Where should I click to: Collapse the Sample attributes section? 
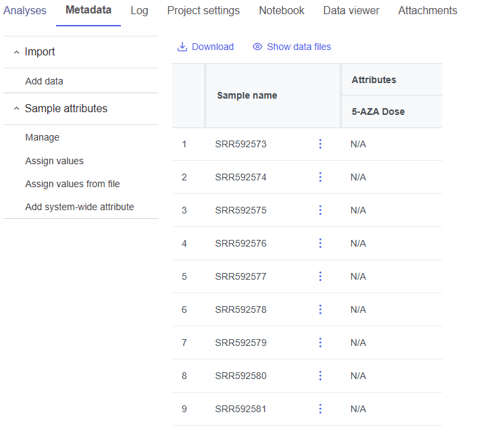[17, 109]
